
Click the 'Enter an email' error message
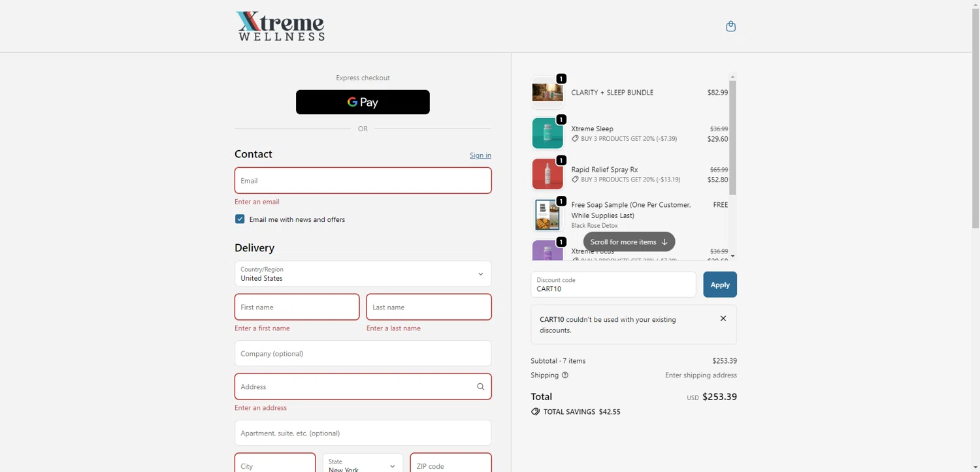coord(257,202)
